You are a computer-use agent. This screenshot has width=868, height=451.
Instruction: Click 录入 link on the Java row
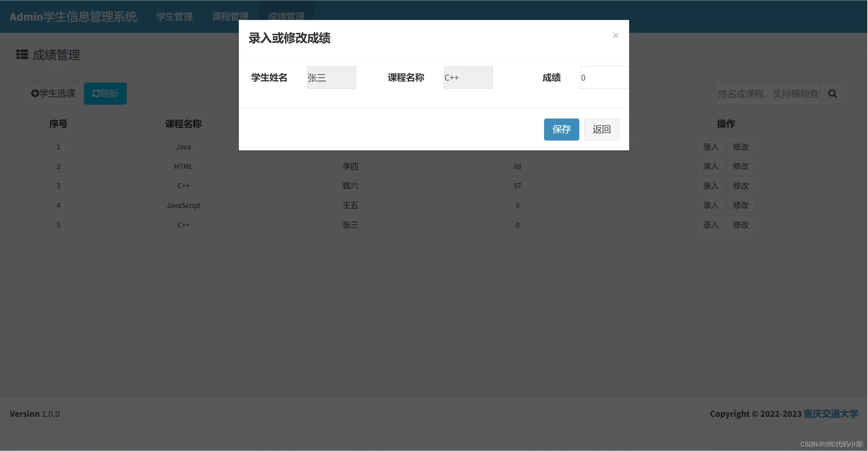[x=711, y=147]
